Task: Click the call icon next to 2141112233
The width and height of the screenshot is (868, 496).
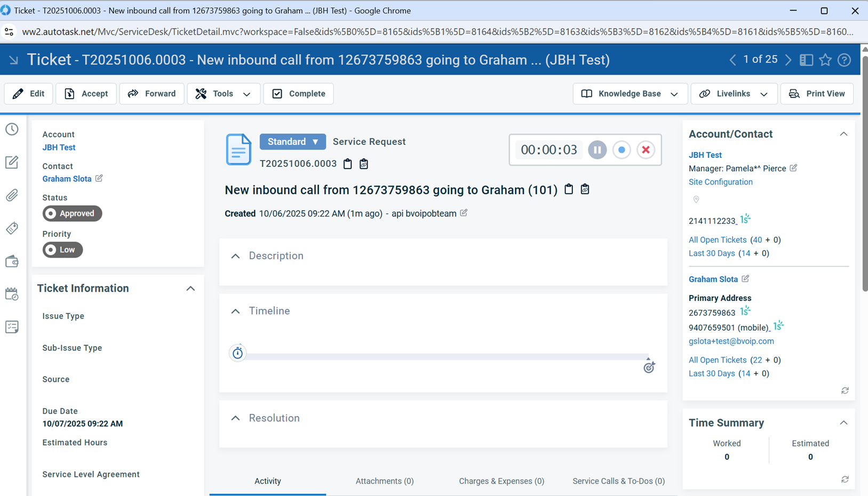Action: (x=745, y=219)
